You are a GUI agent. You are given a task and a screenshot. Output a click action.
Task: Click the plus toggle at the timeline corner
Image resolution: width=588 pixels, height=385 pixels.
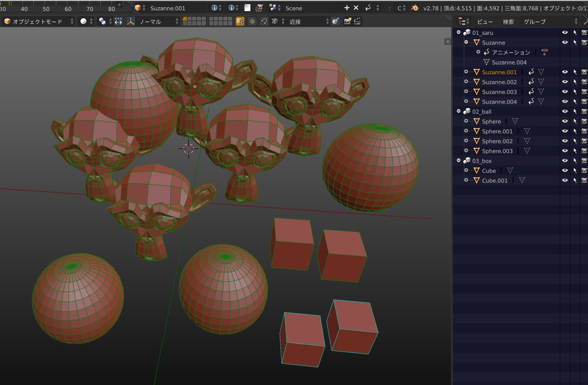[119, 4]
